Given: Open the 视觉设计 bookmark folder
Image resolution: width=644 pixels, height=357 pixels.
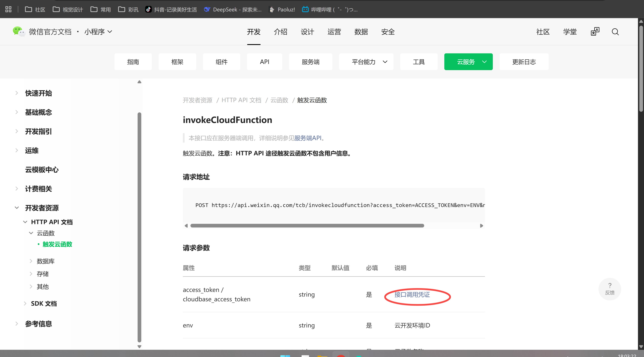Looking at the screenshot, I should pyautogui.click(x=68, y=10).
